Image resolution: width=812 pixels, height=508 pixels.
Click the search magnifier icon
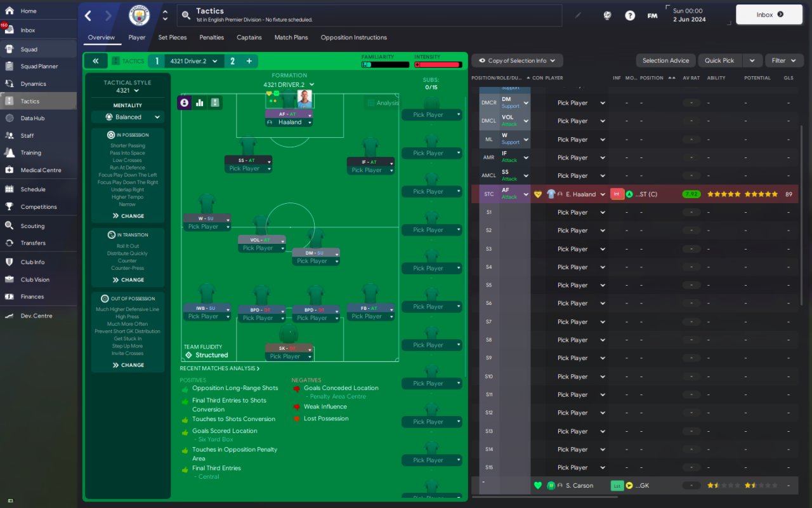[186, 15]
